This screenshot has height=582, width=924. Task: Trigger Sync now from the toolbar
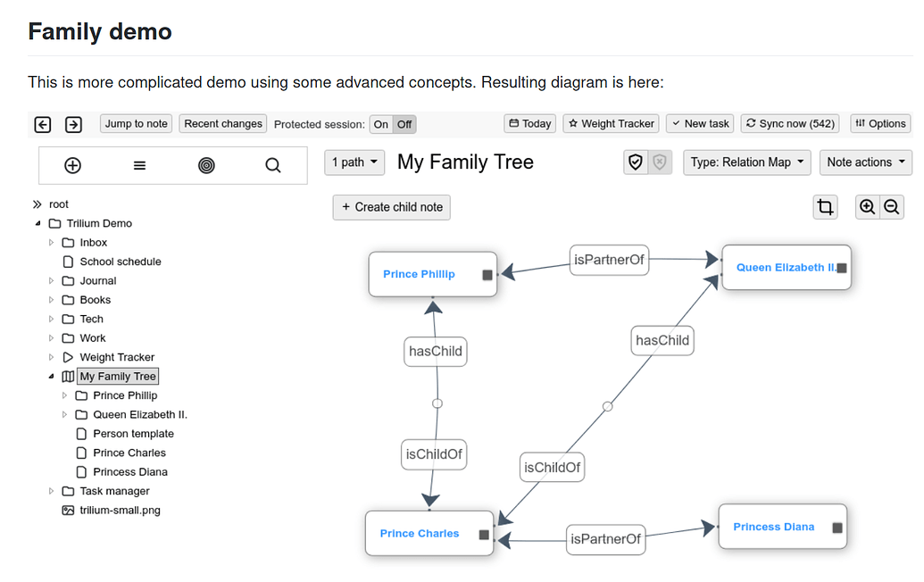tap(789, 124)
